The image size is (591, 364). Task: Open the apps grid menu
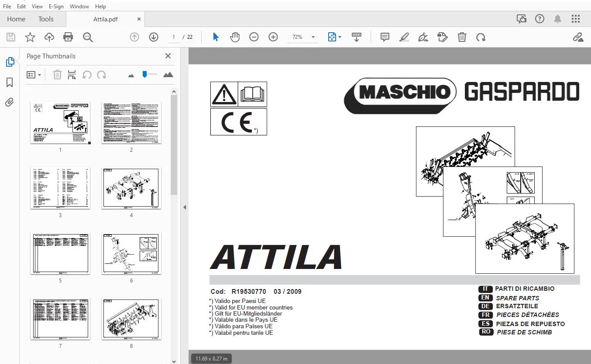pyautogui.click(x=576, y=19)
